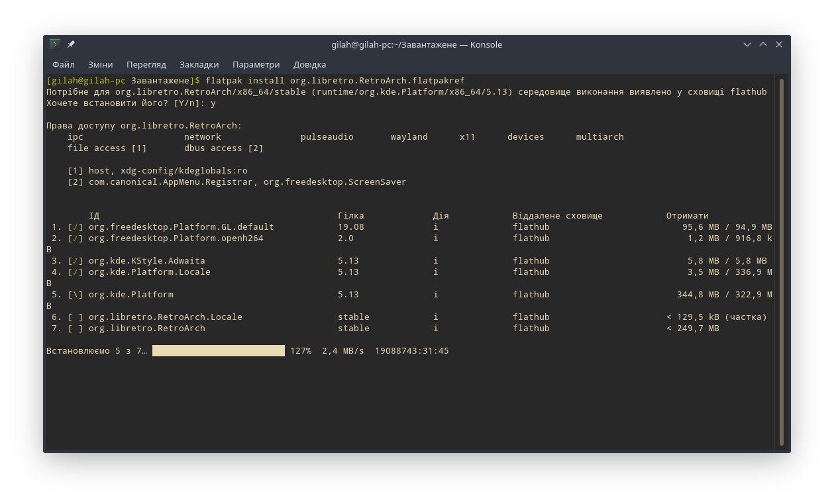Click the Віддалене сховище column header
Viewport: 834px width, 504px height.
[x=557, y=215]
